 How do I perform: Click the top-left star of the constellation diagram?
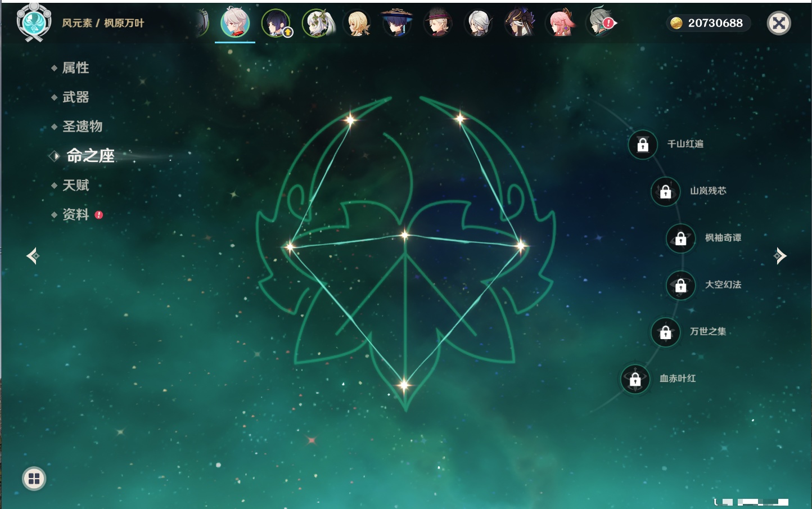point(351,119)
